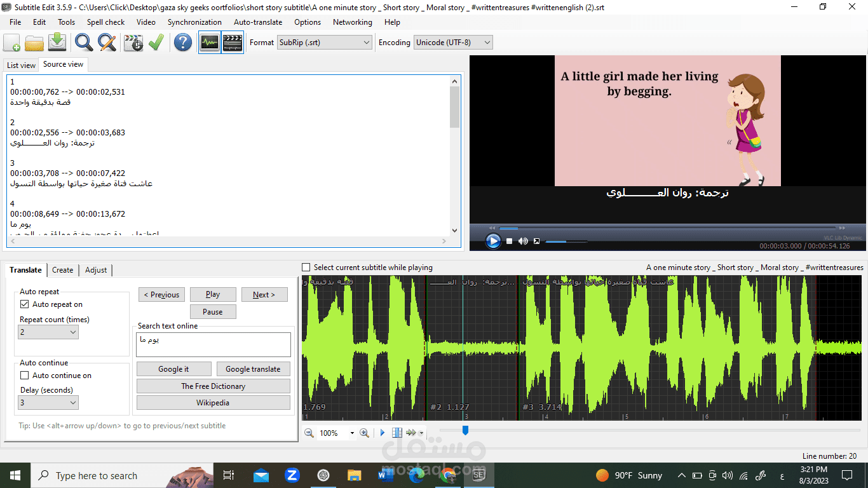
Task: Open the Repeat count dropdown
Action: (48, 332)
